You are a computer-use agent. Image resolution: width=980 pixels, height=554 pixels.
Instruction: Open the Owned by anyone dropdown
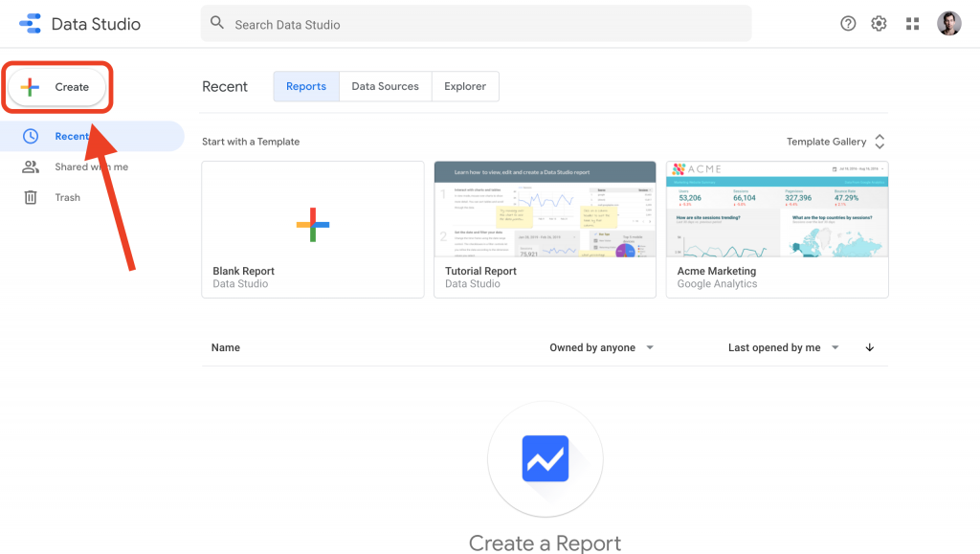point(601,347)
